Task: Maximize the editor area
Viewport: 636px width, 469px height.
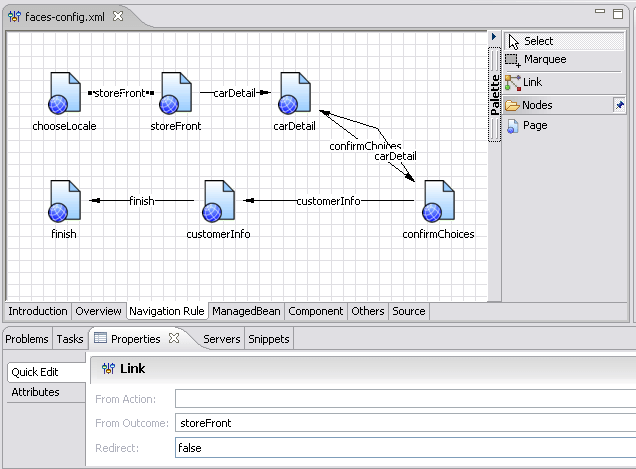Action: tap(618, 14)
